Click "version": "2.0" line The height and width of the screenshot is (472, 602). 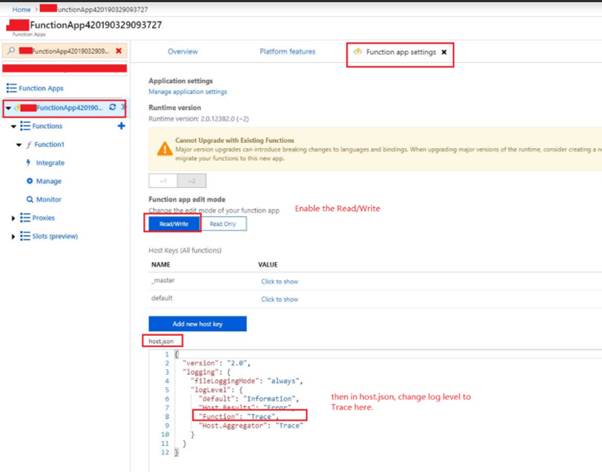coord(217,363)
